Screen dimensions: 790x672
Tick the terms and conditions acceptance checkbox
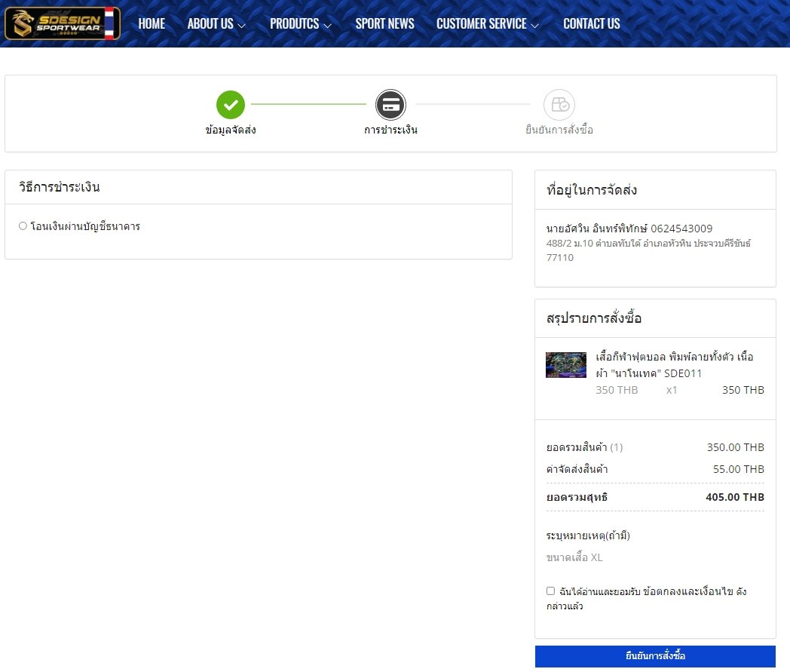(x=550, y=591)
